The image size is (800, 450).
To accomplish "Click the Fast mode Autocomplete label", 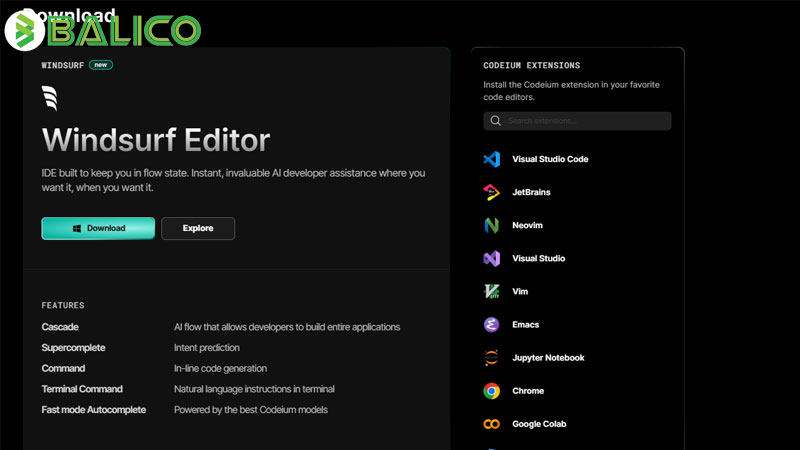I will coord(93,410).
